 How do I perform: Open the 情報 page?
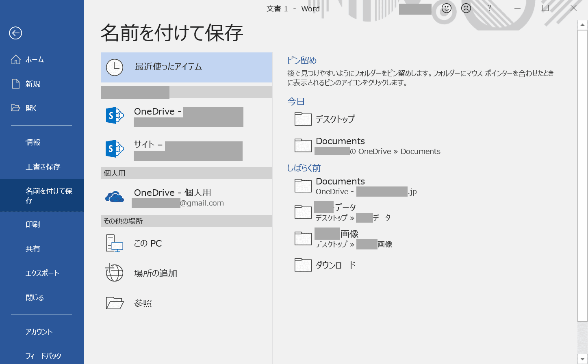(42, 142)
